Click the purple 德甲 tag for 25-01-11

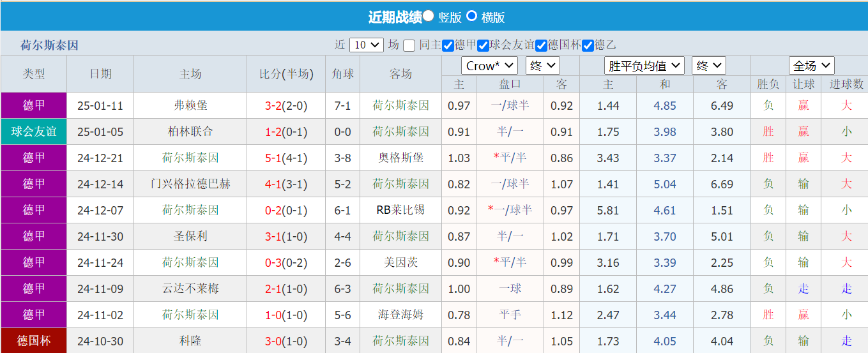pos(34,105)
